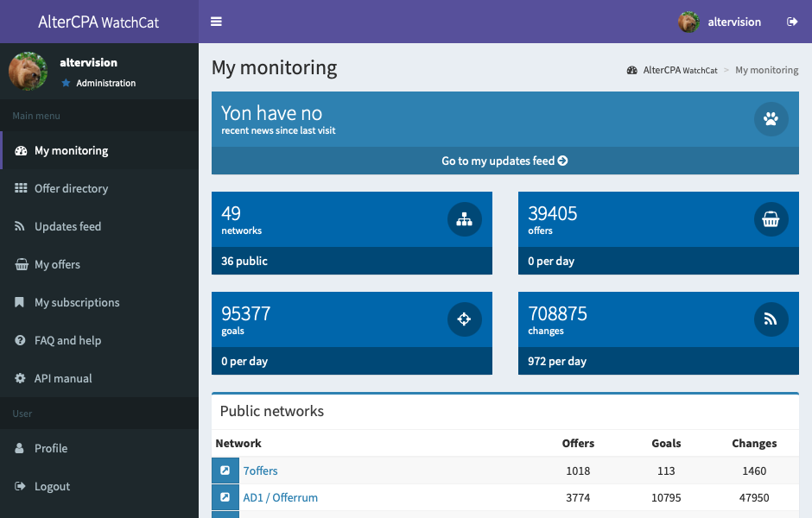Go to my updates feed link

point(505,161)
